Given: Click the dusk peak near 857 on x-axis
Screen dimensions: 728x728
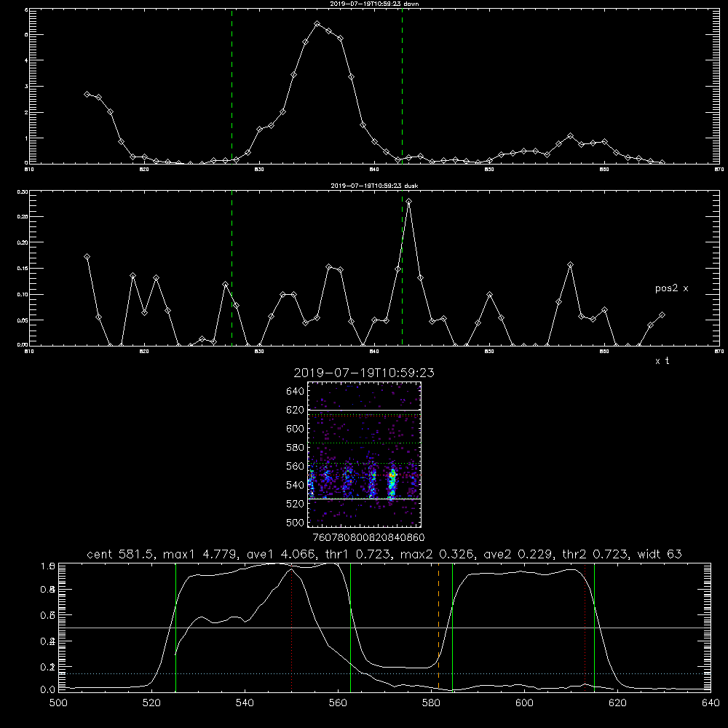Looking at the screenshot, I should [570, 265].
